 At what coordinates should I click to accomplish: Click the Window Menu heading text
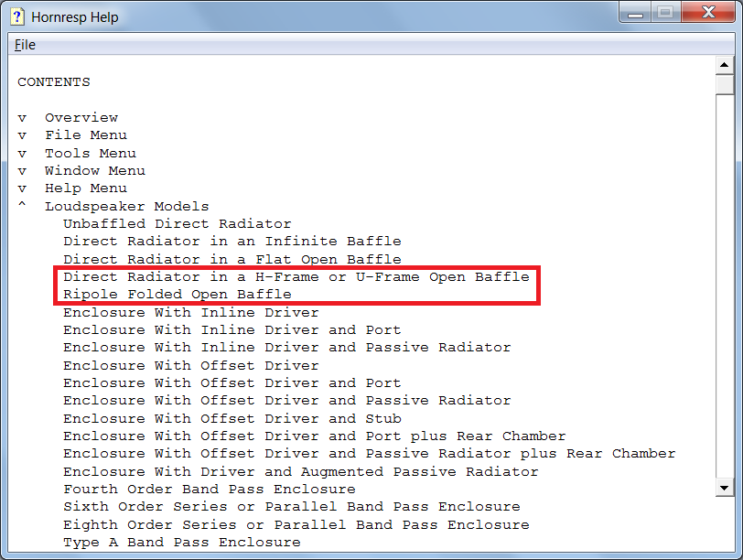tap(95, 171)
